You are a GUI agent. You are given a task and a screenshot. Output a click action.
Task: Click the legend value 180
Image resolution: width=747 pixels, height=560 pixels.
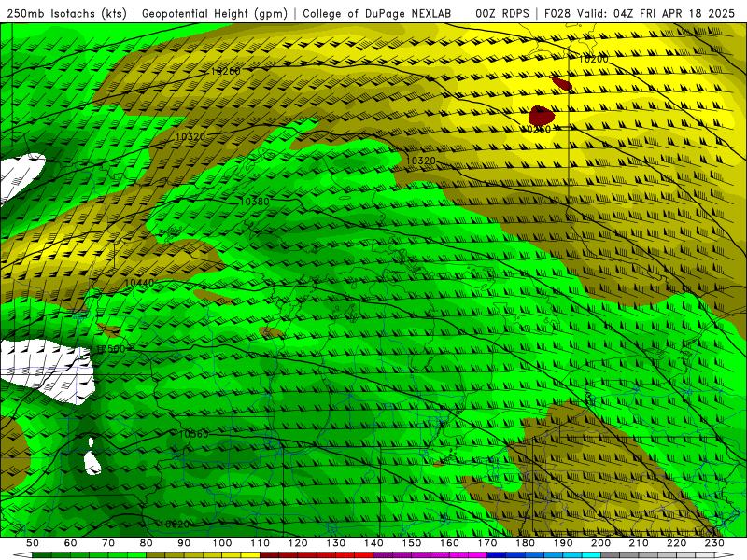525,543
